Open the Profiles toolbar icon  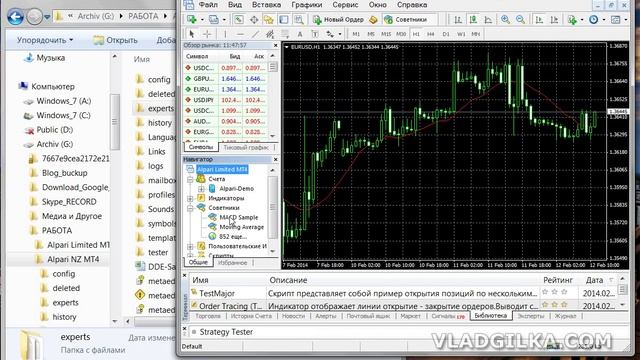click(214, 19)
